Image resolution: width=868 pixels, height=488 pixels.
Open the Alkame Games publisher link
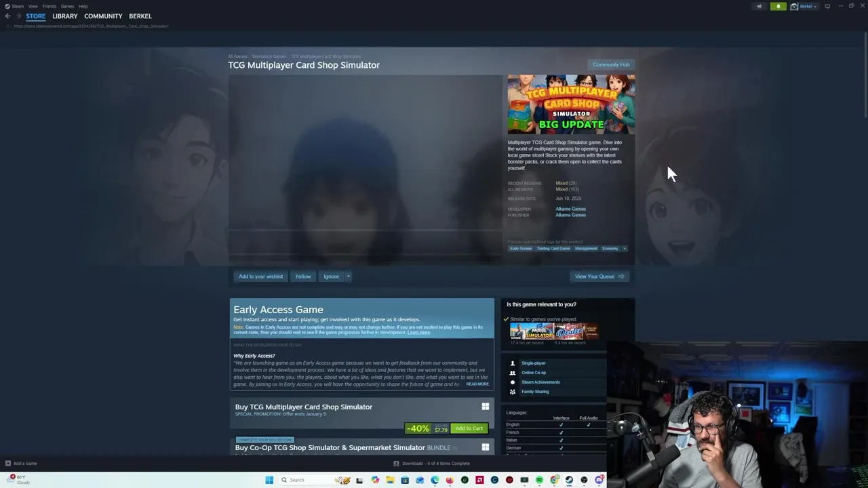pos(570,215)
